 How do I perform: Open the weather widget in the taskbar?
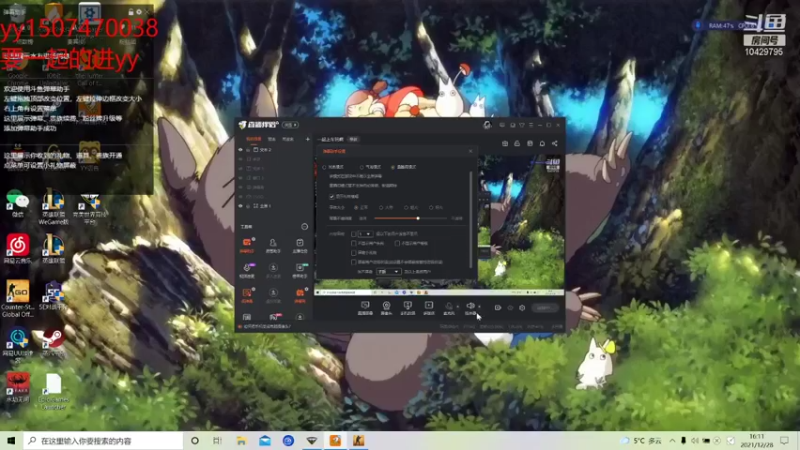(x=641, y=440)
